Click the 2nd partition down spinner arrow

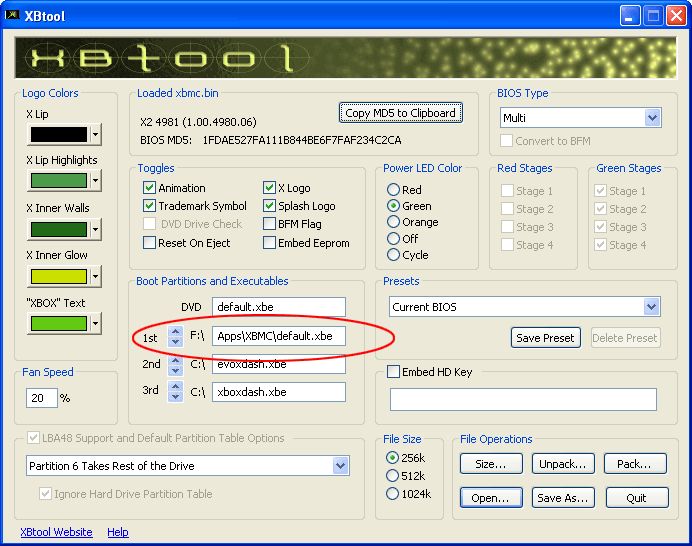coord(176,370)
